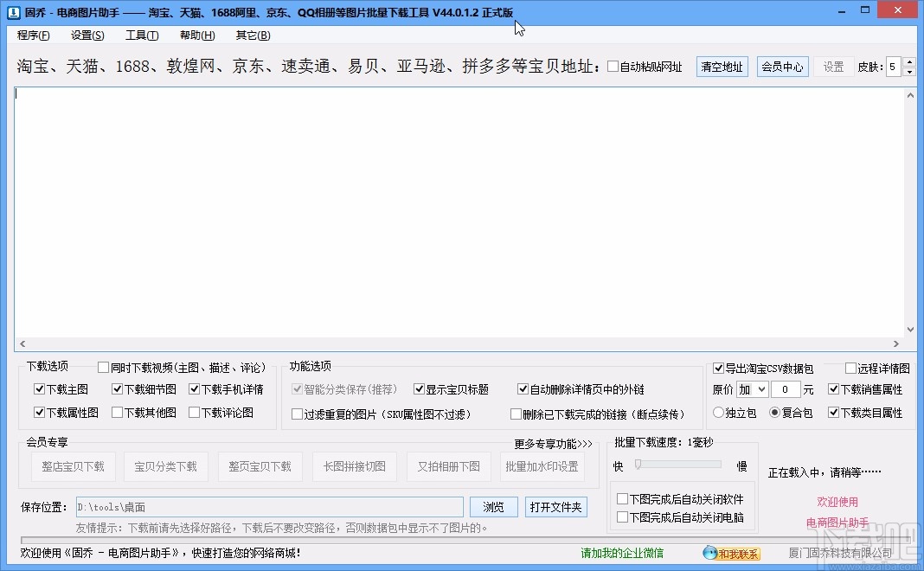Image resolution: width=924 pixels, height=571 pixels.
Task: Open the 帮助(H) menu
Action: point(196,35)
